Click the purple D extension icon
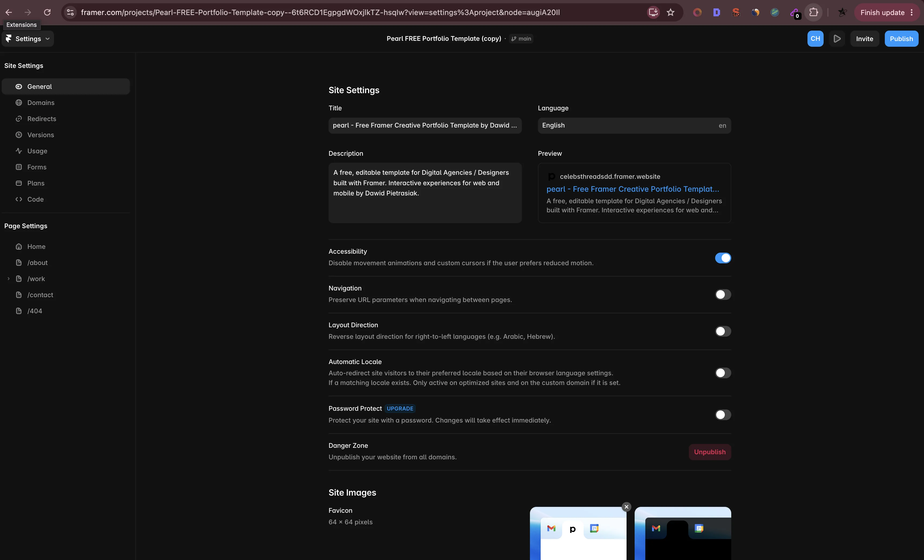 (716, 12)
